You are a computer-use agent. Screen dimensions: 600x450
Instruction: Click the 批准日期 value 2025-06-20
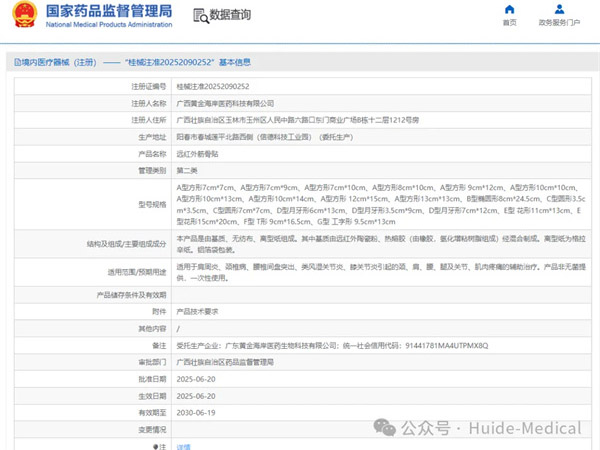click(x=194, y=379)
